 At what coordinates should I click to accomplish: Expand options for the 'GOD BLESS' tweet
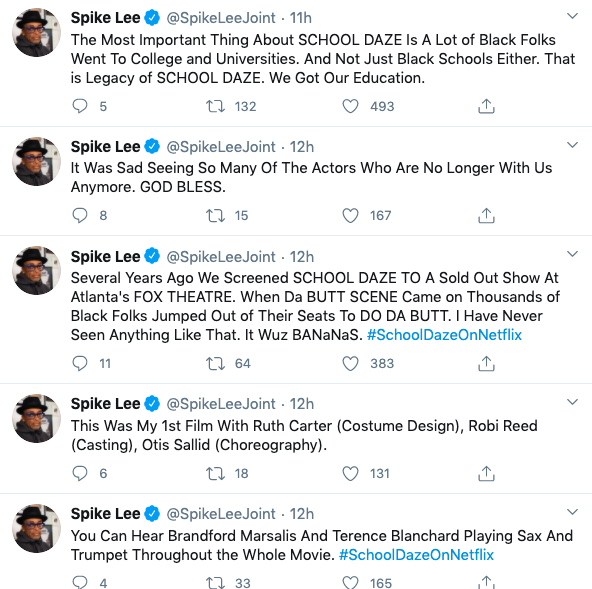572,145
